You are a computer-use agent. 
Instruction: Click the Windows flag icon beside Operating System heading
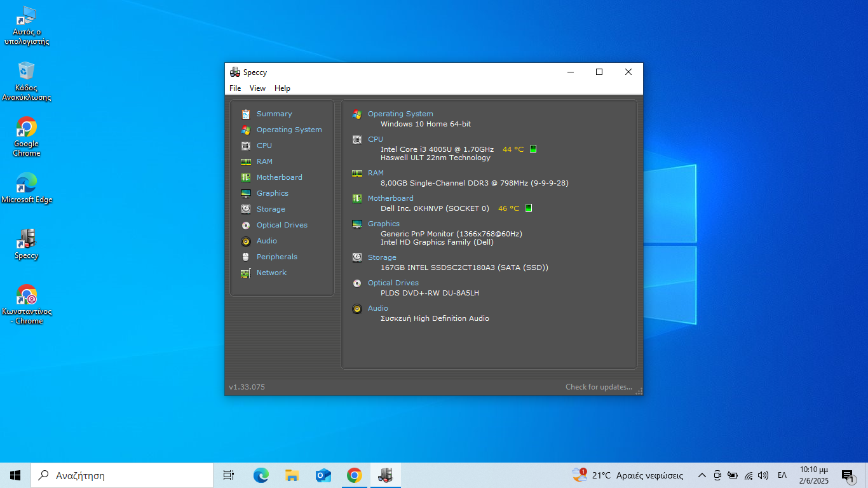pyautogui.click(x=357, y=114)
